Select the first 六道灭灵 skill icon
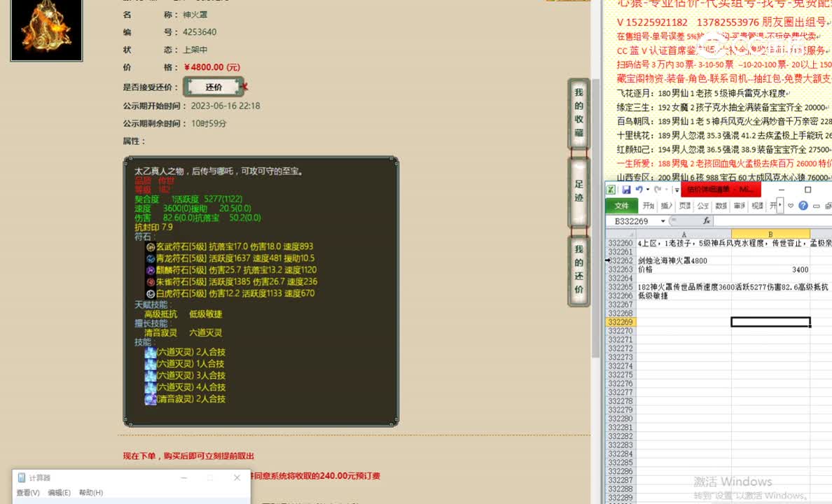This screenshot has height=504, width=832. coord(151,352)
